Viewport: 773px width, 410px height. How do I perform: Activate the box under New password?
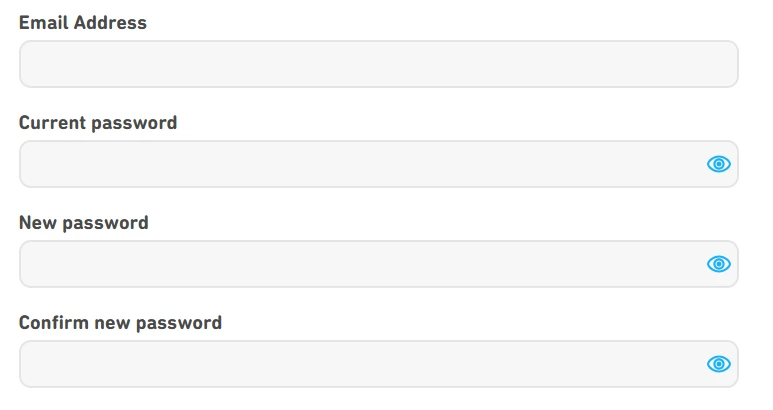360,264
